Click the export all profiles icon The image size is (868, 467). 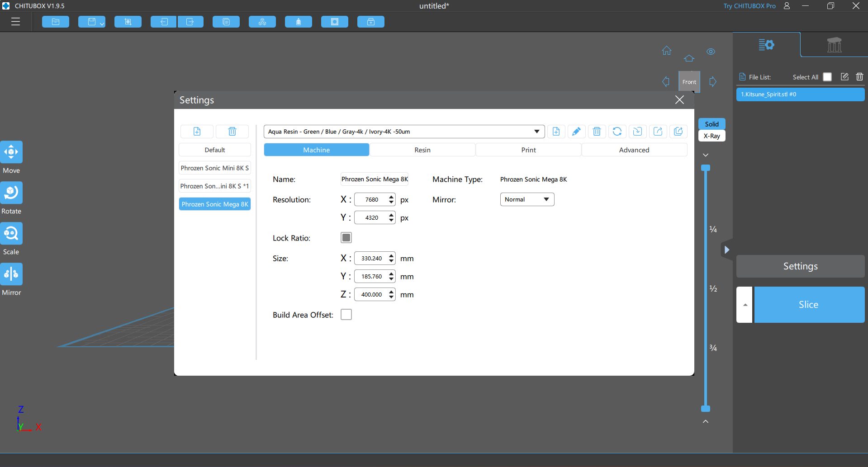pos(678,132)
